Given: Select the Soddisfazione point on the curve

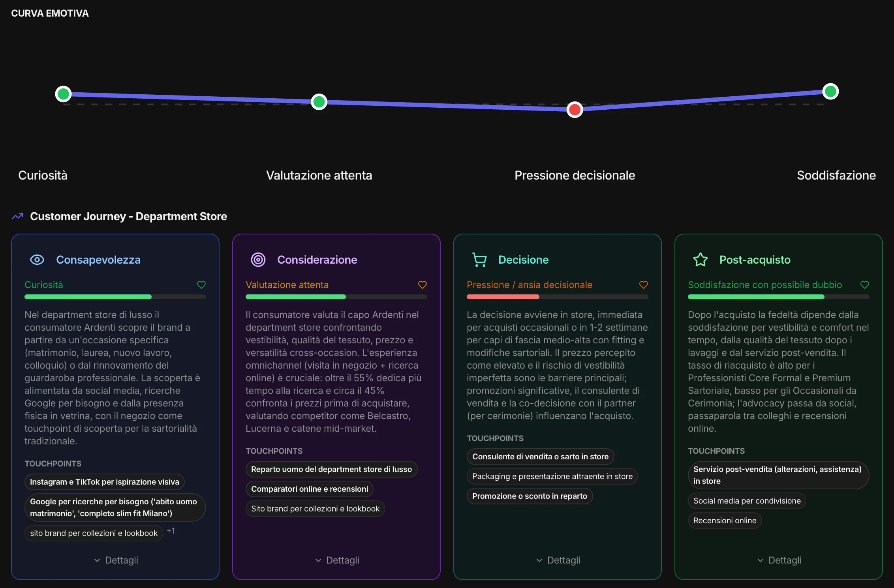Looking at the screenshot, I should pos(830,92).
